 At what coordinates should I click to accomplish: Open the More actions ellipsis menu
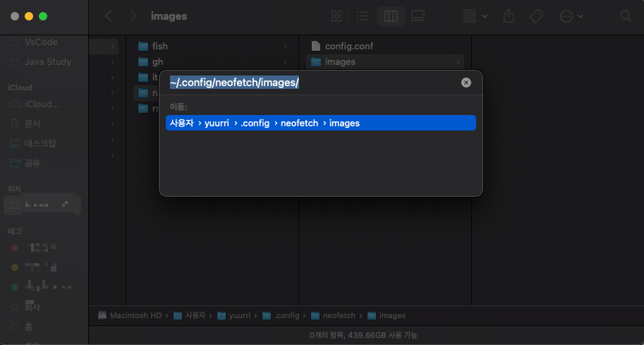571,16
